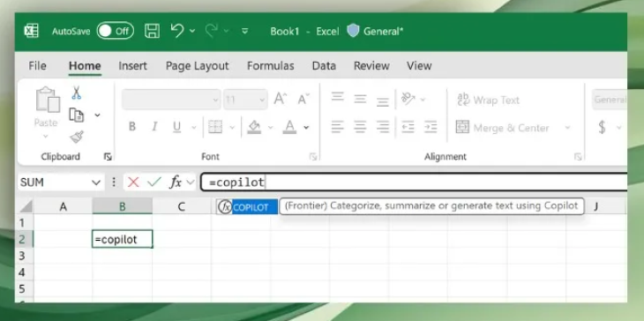
Task: Click the Borders icon
Action: click(215, 127)
